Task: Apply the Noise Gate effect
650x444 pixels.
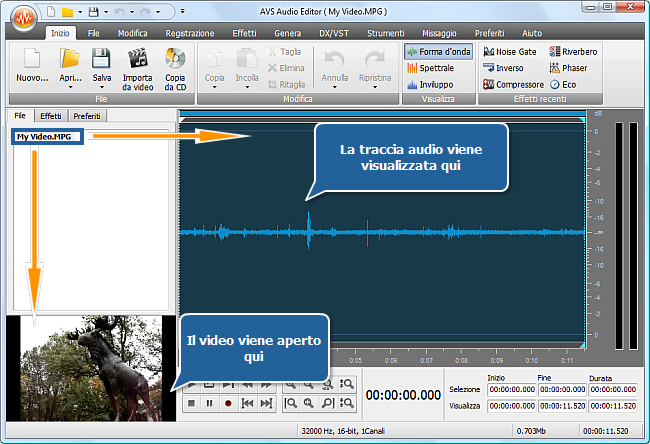Action: [512, 51]
